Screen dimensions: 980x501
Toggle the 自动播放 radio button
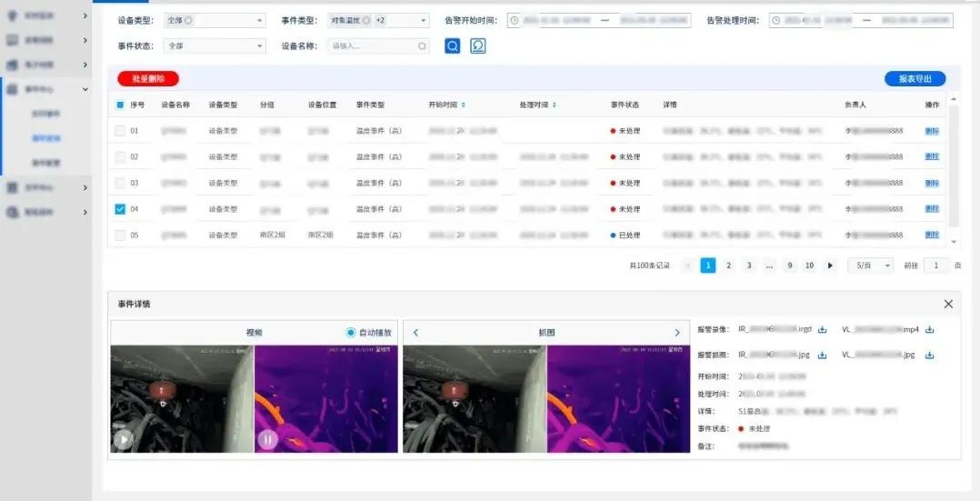(x=351, y=333)
